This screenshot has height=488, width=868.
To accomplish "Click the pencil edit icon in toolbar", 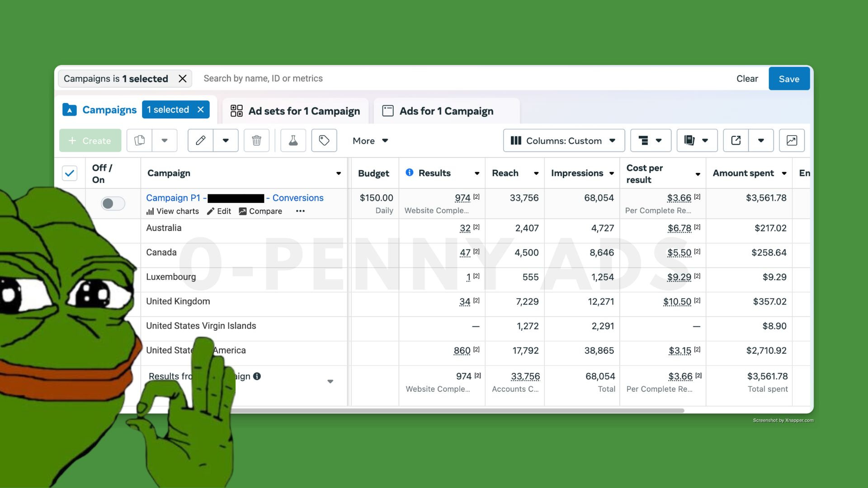I will [200, 141].
